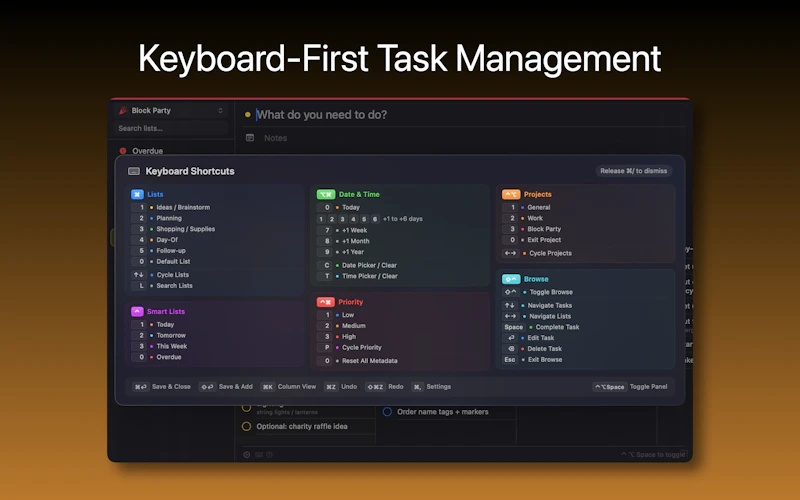Click Save & Close in bottom bar
The image size is (800, 500).
[162, 387]
